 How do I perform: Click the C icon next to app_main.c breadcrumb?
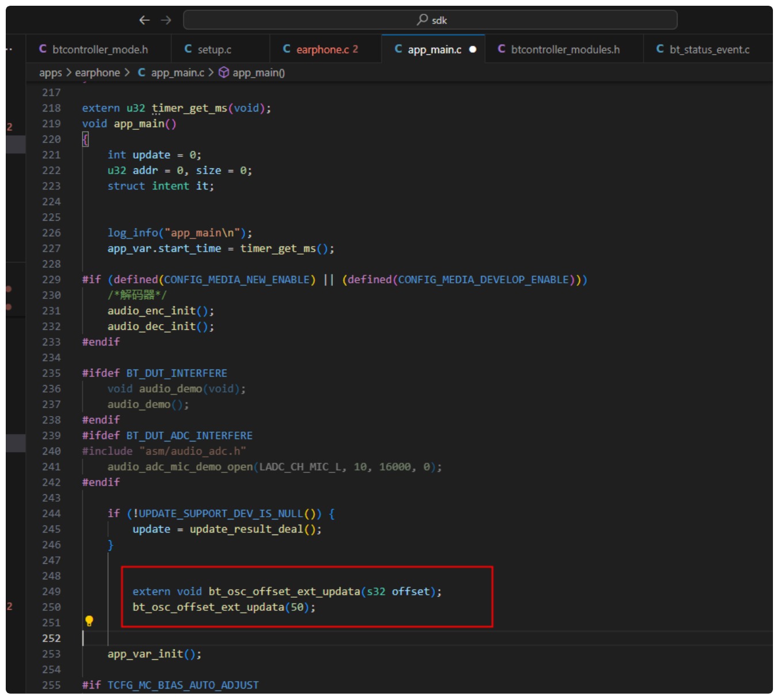(141, 72)
